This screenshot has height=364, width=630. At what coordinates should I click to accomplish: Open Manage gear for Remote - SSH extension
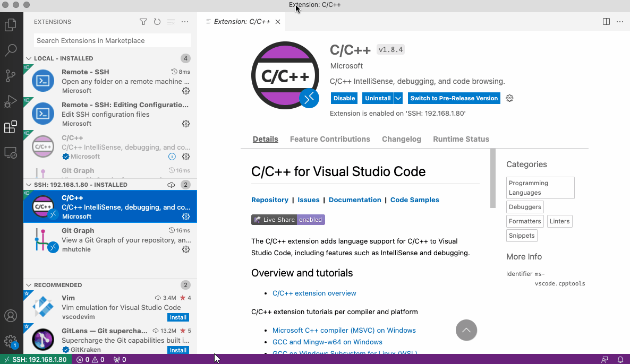[x=185, y=91]
